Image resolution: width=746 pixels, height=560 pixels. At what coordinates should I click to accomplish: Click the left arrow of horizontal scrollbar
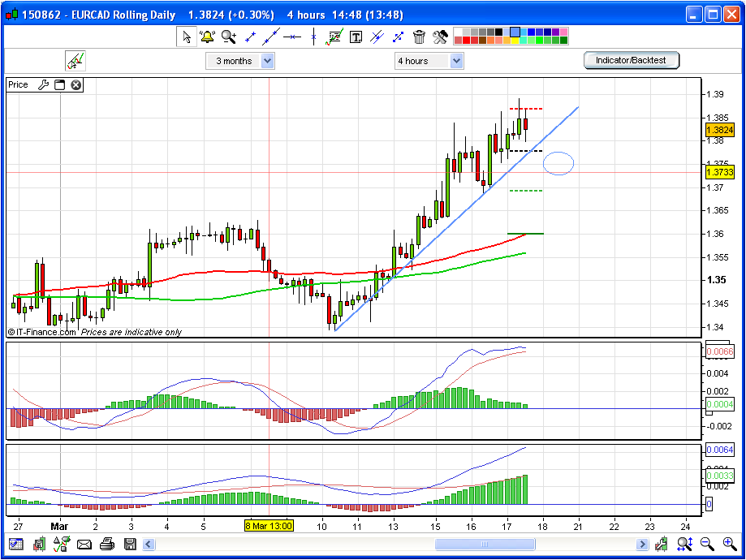149,544
